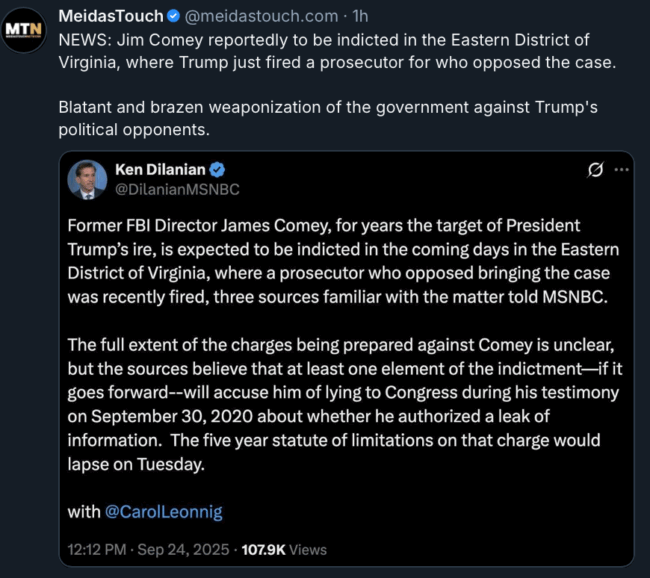The width and height of the screenshot is (650, 578).
Task: View the 107.9K Views count
Action: coord(284,549)
